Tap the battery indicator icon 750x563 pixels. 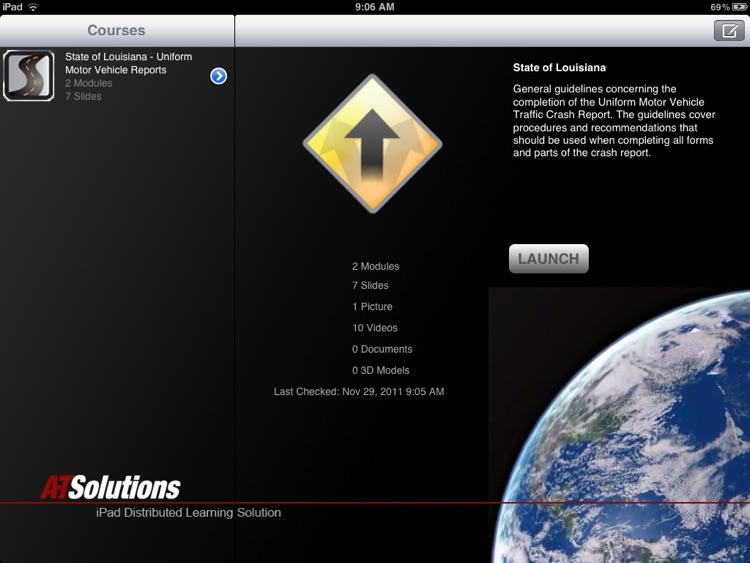739,7
